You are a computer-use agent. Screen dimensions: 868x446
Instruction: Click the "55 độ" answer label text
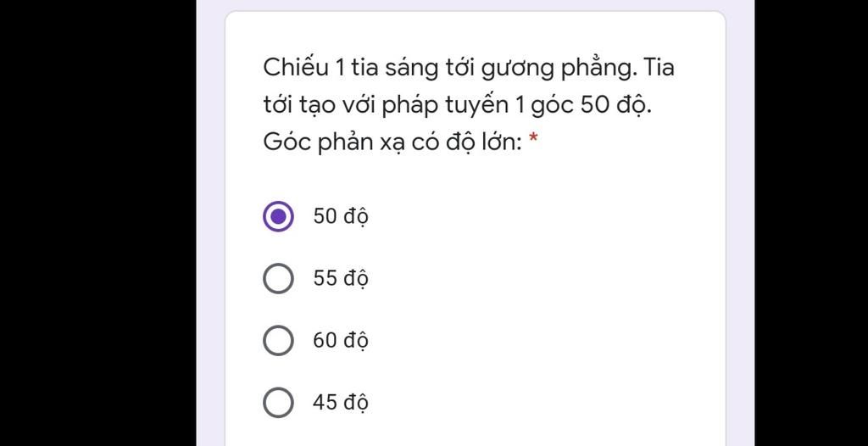click(341, 278)
